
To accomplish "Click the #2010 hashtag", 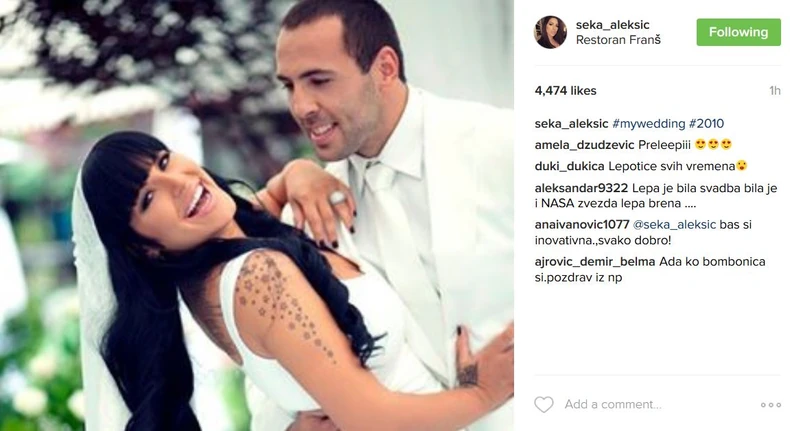I will [x=706, y=124].
